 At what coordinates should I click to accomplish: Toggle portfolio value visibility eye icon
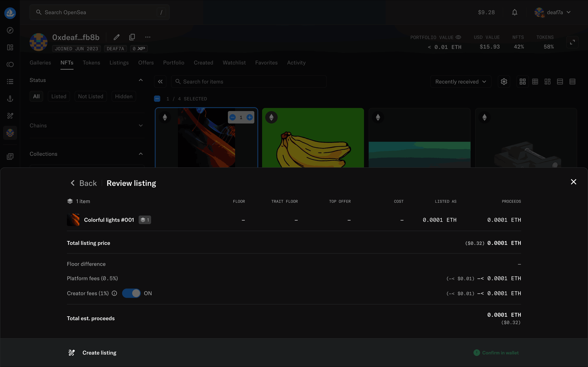click(458, 37)
